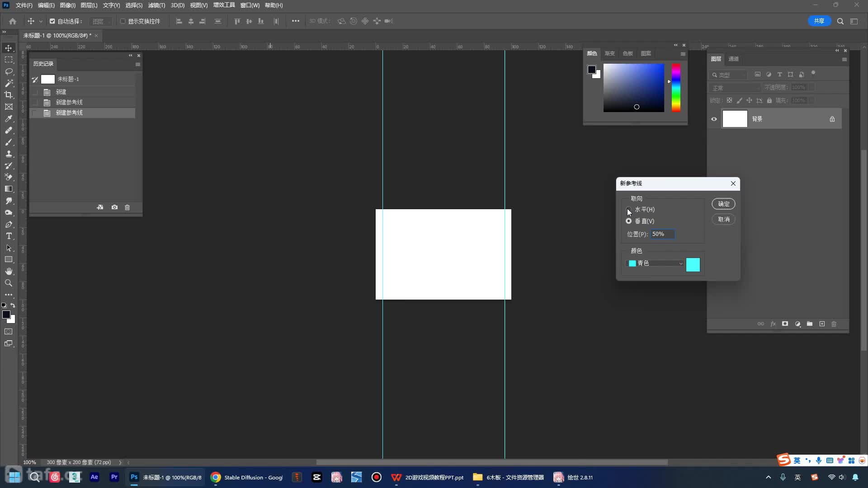Click the cyan guide color swatch in dialog
The height and width of the screenshot is (488, 868).
point(693,265)
